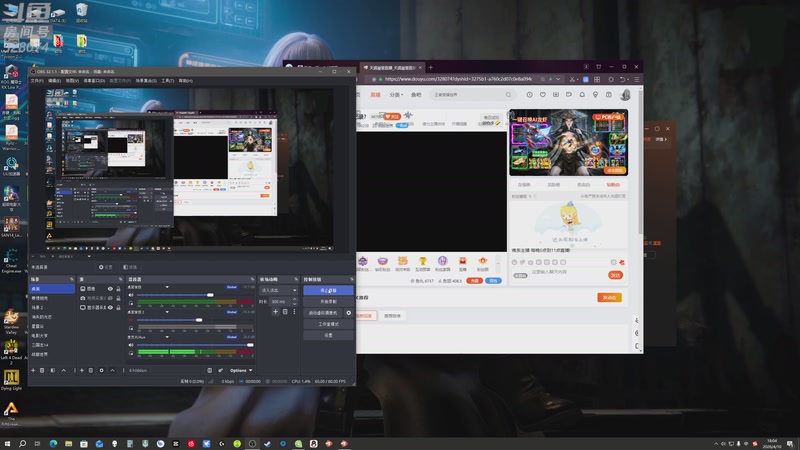This screenshot has height=450, width=800.
Task: Toggle eye visibility of the image source row
Action: click(110, 289)
